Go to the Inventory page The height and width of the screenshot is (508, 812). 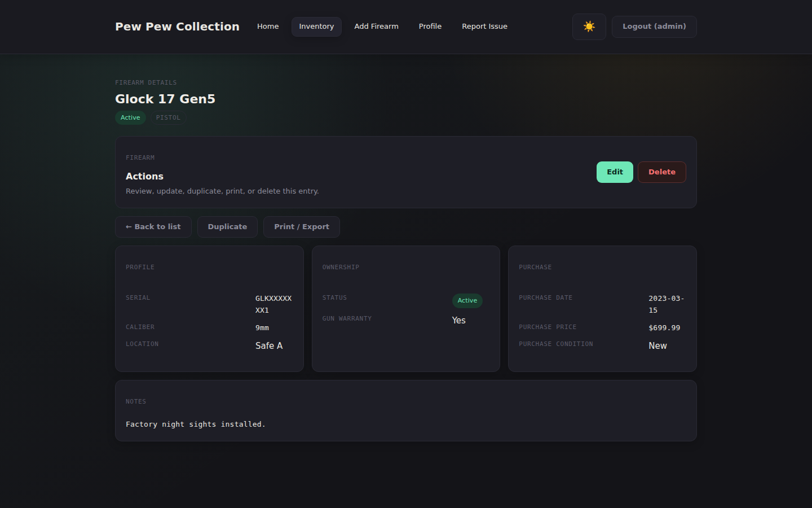point(316,27)
